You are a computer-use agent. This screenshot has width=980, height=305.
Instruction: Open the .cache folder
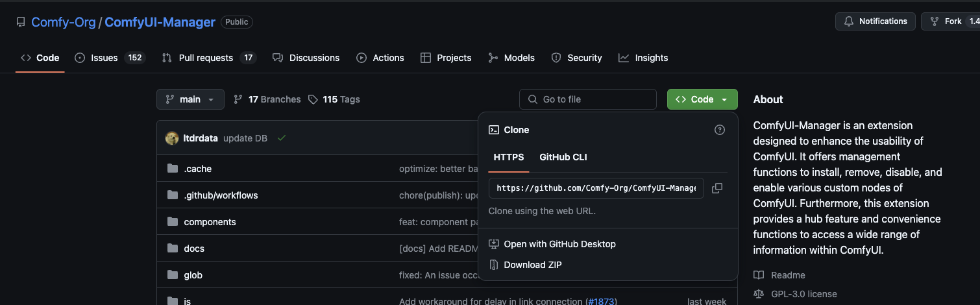pos(198,169)
